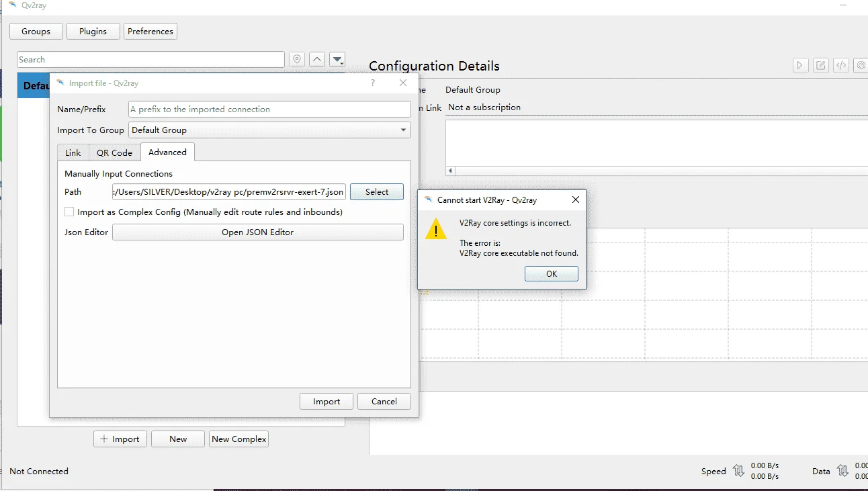
Task: Create a New connection
Action: click(x=178, y=439)
